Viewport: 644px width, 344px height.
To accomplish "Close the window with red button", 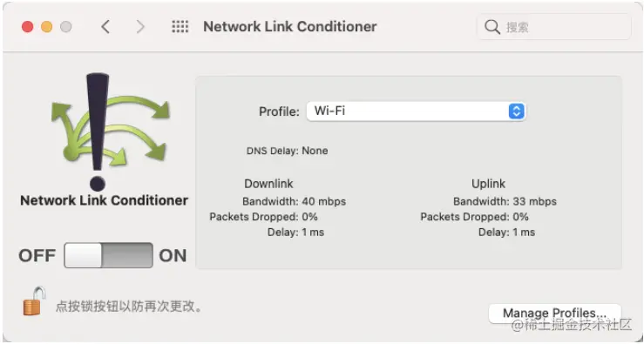I will coord(28,27).
